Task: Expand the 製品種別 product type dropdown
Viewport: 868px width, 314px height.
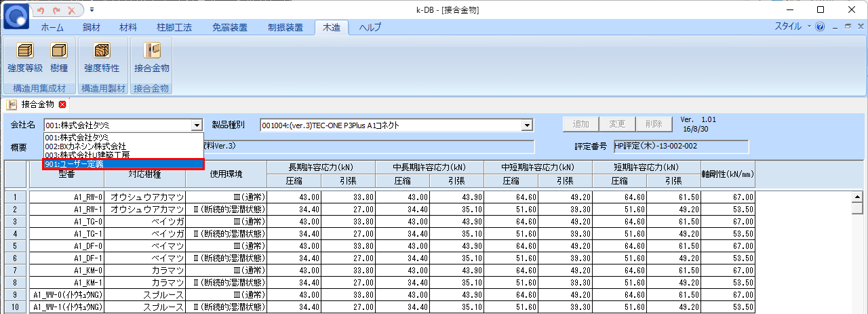Action: pyautogui.click(x=526, y=125)
